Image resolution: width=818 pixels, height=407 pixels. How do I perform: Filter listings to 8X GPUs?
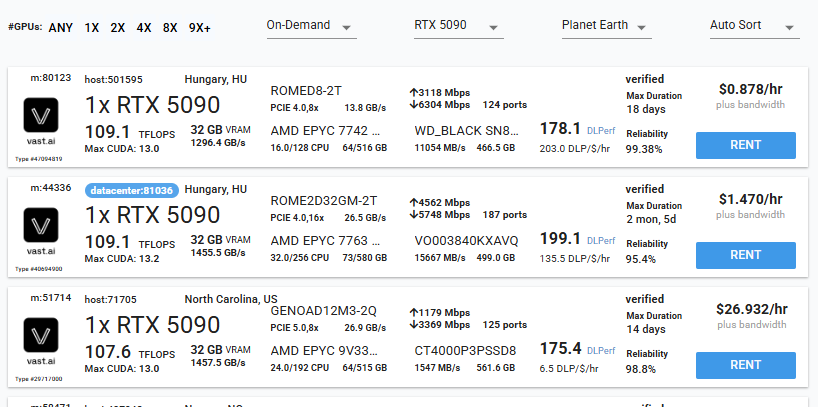pyautogui.click(x=170, y=28)
